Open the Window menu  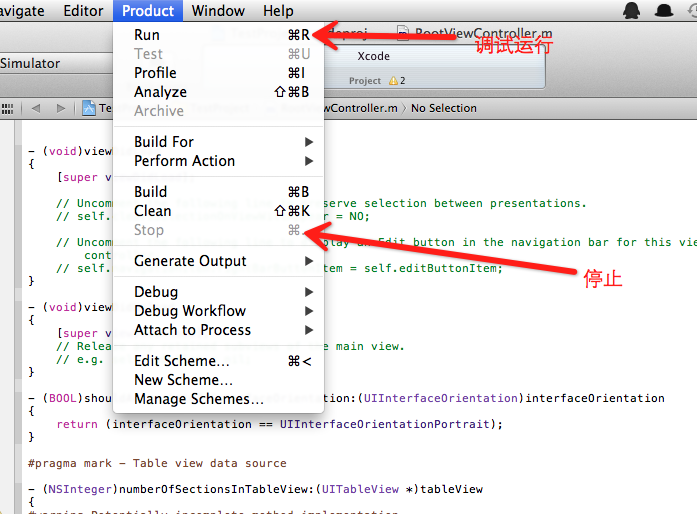coord(218,11)
